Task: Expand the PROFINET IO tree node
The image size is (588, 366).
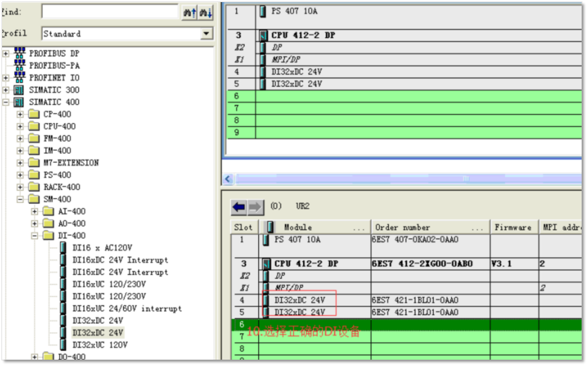Action: [x=6, y=78]
